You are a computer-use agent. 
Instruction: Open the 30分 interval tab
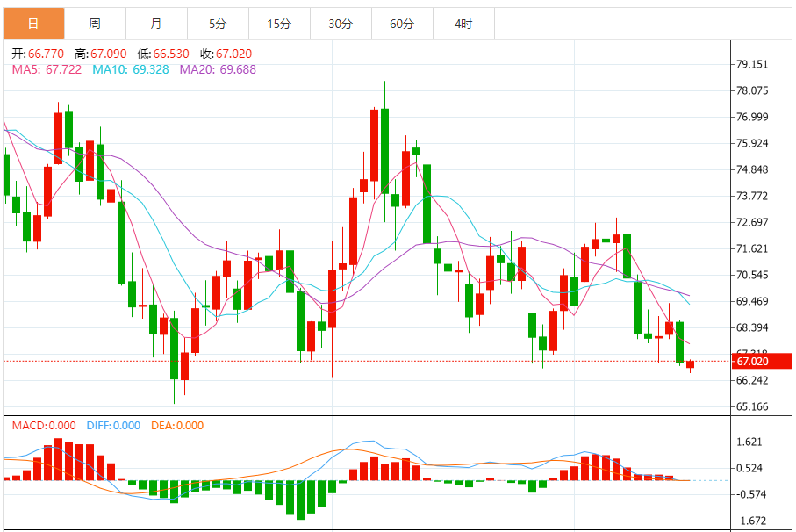click(341, 24)
